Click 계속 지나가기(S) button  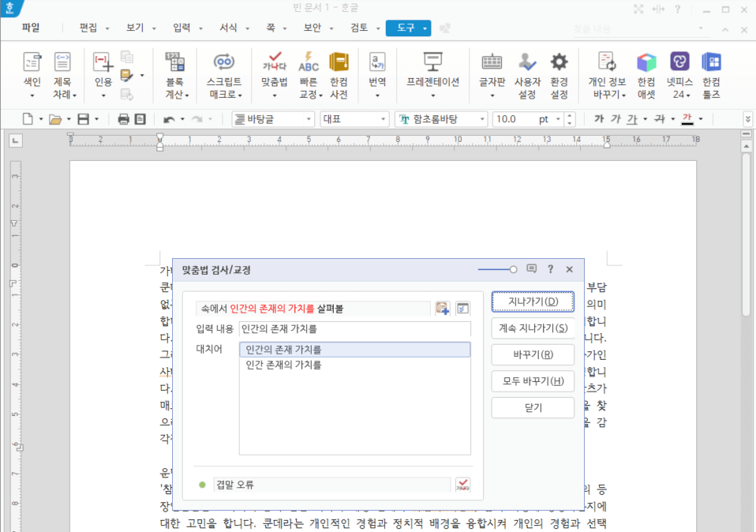pyautogui.click(x=533, y=328)
